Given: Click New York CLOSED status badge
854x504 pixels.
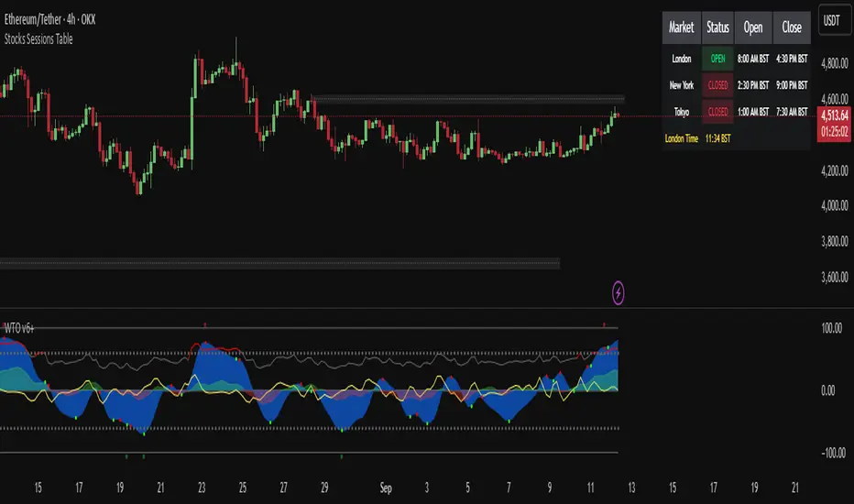Looking at the screenshot, I should (x=717, y=85).
